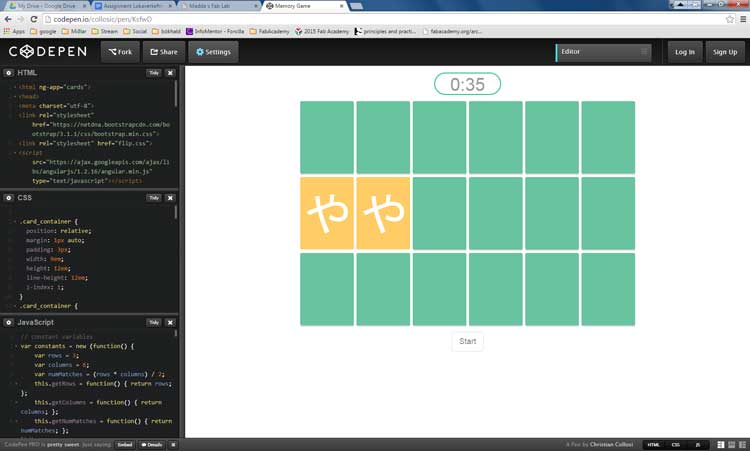Tidy the JavaScript code
This screenshot has height=451, width=750.
click(154, 322)
